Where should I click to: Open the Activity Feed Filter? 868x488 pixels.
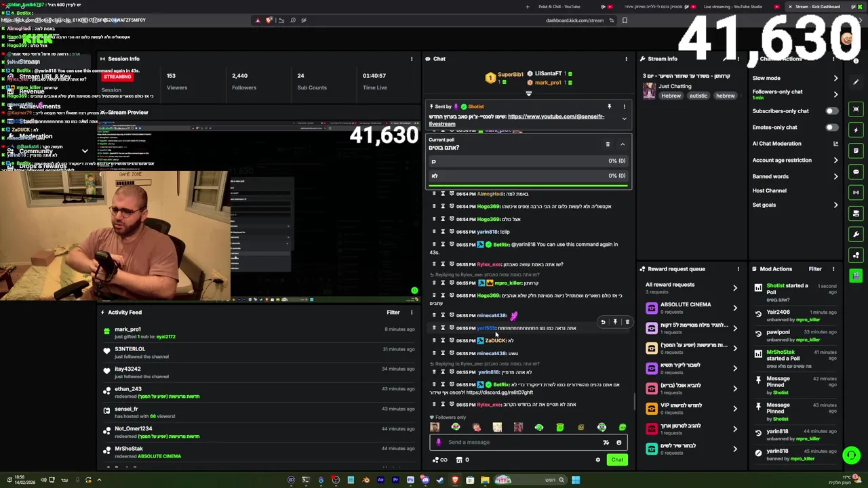coord(393,312)
